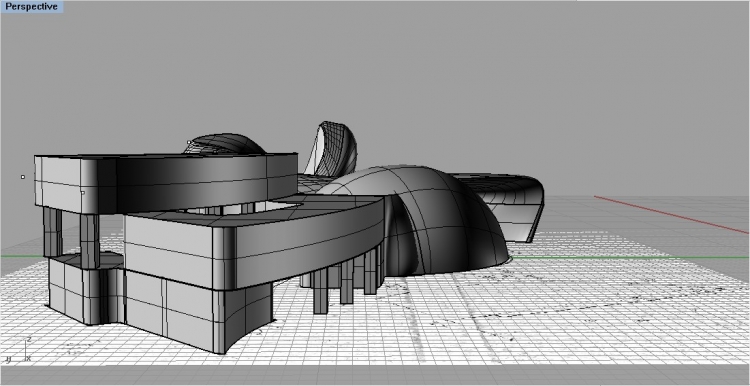Select the red X-axis line

(x=672, y=214)
